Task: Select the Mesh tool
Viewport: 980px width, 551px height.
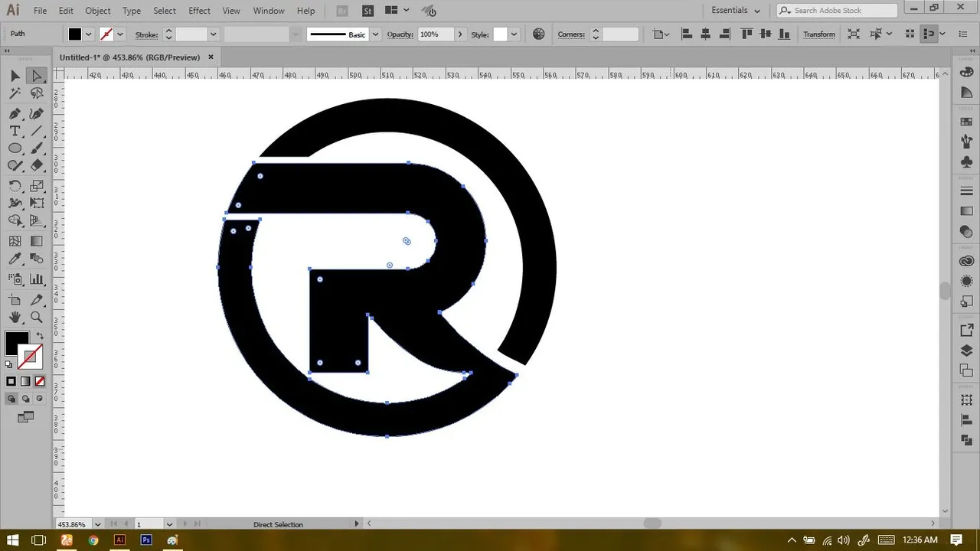Action: 15,241
